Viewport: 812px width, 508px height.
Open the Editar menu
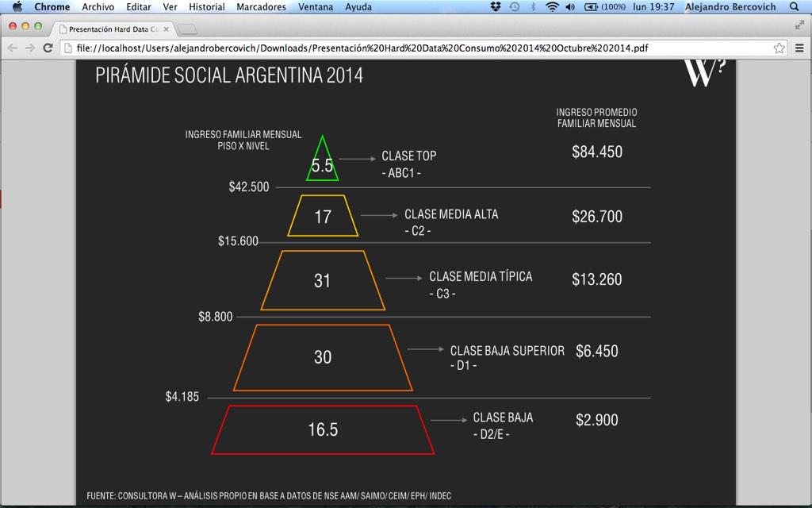pos(139,6)
